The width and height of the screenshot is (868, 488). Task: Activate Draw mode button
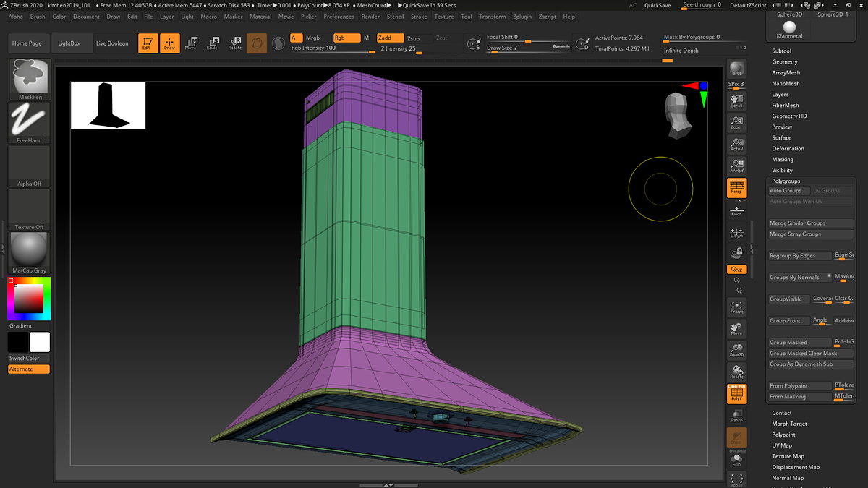click(169, 43)
